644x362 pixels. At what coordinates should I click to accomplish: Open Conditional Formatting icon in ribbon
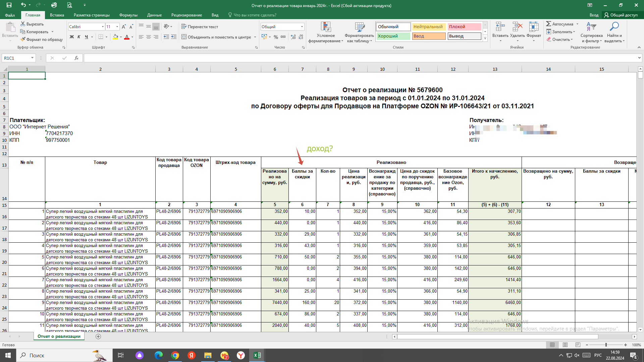326,27
